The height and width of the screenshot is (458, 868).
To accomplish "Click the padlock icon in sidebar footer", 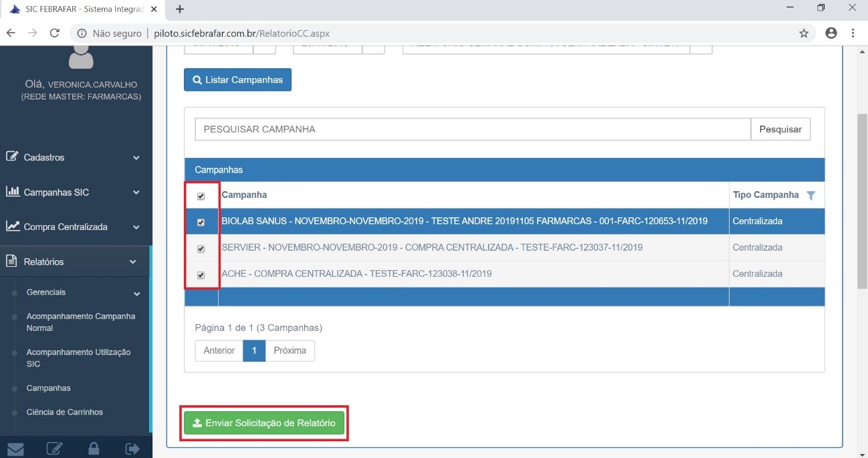I will pos(94,449).
